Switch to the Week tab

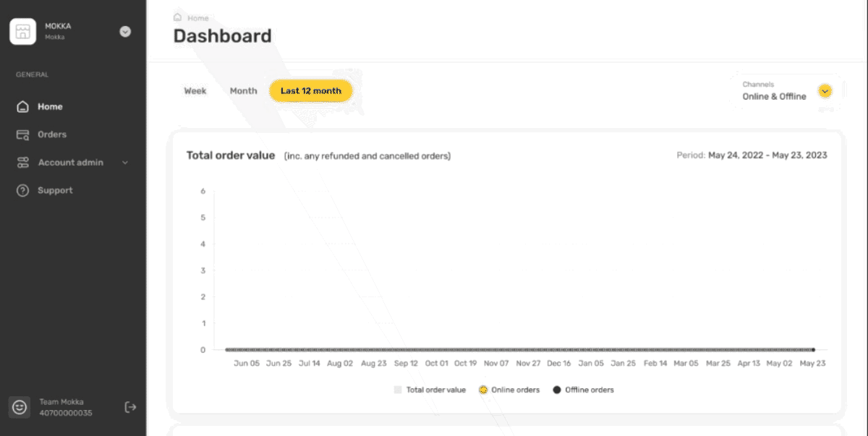coord(195,91)
